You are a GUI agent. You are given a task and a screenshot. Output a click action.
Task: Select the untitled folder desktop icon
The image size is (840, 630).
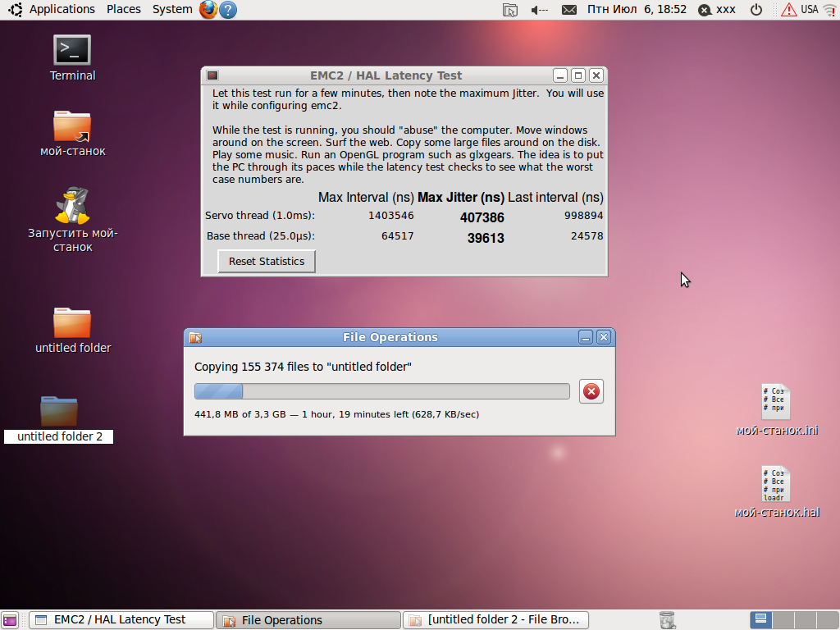click(x=72, y=322)
